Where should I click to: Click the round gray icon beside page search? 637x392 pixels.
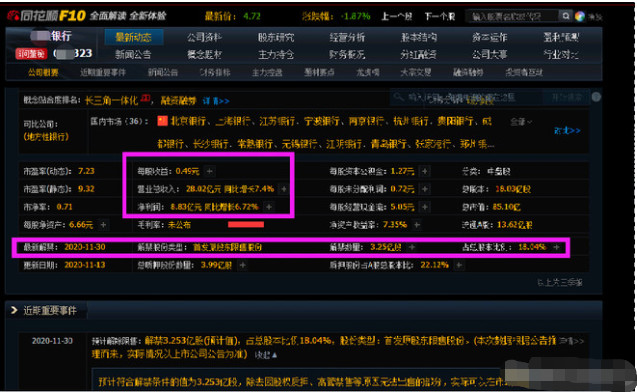(596, 97)
